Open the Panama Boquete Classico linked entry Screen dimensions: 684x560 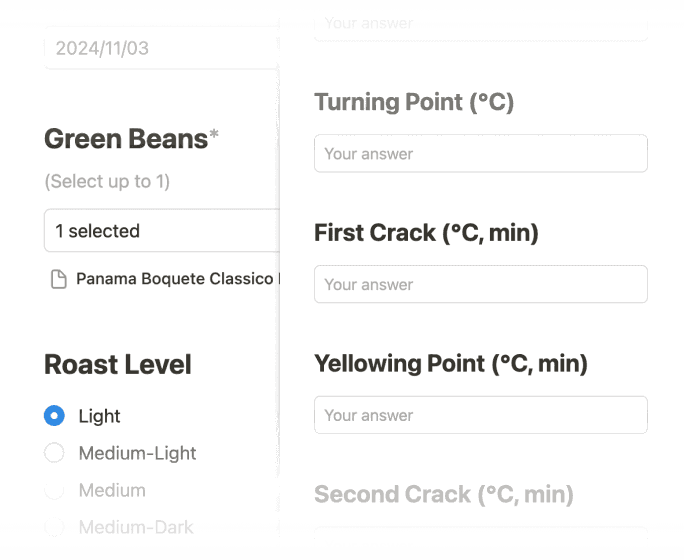click(175, 279)
